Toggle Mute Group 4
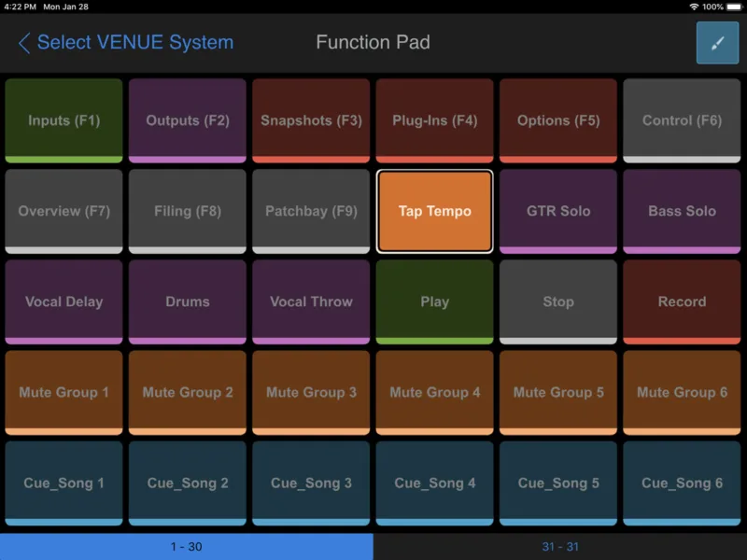Screen dimensions: 747x560 (434, 392)
